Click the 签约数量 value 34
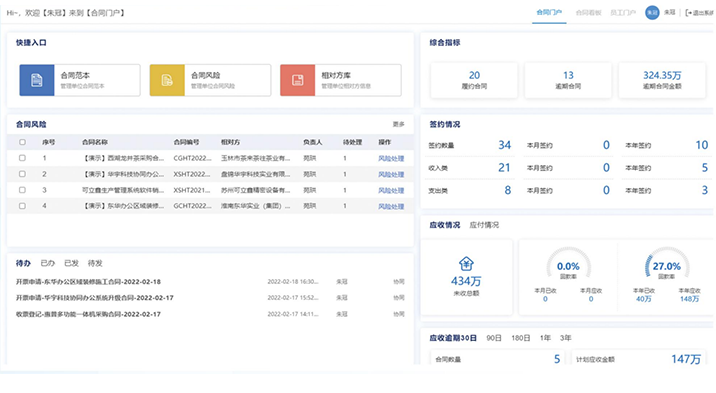716x393 pixels. [505, 145]
